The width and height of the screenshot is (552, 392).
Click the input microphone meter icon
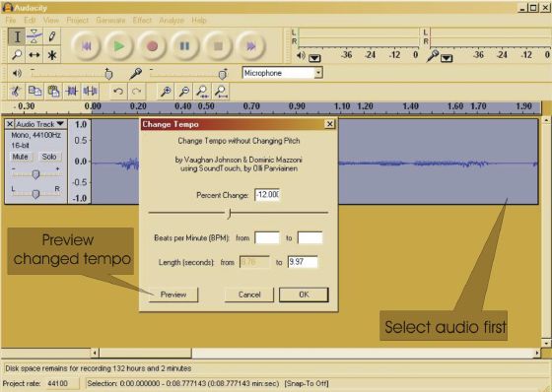pyautogui.click(x=433, y=55)
